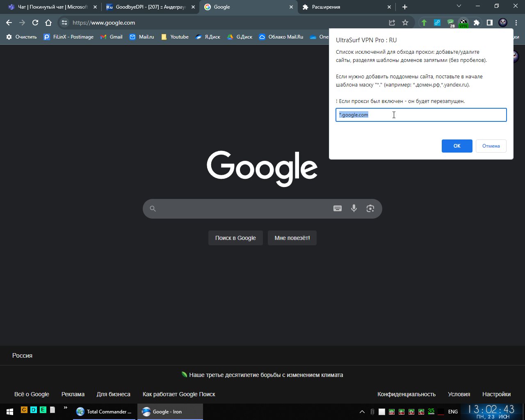The width and height of the screenshot is (525, 420).
Task: Click the green up-arrow extension icon
Action: click(424, 23)
